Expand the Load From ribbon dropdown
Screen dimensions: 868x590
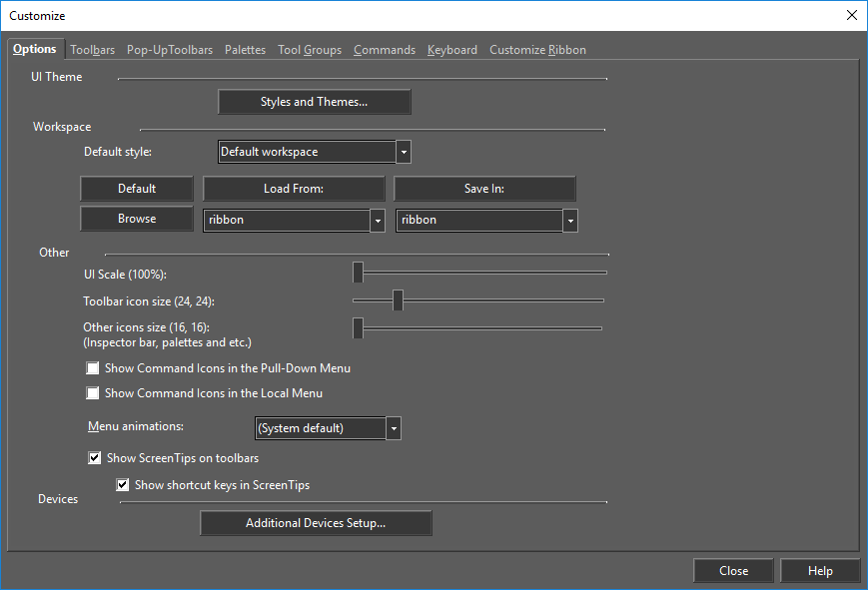click(x=378, y=221)
